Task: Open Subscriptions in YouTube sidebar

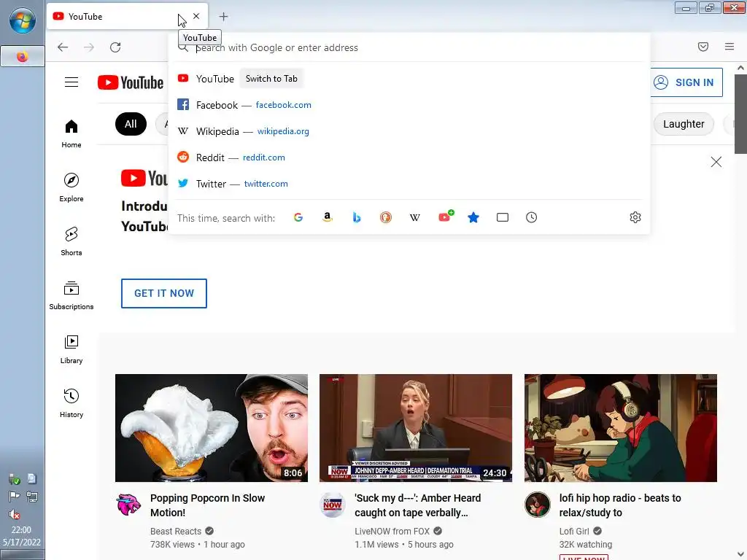Action: (x=71, y=295)
